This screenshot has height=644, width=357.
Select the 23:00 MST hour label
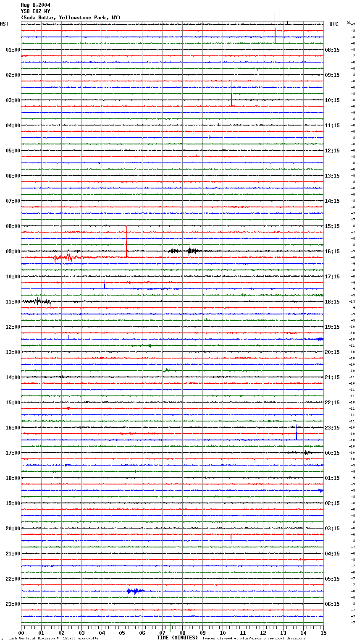tap(13, 604)
